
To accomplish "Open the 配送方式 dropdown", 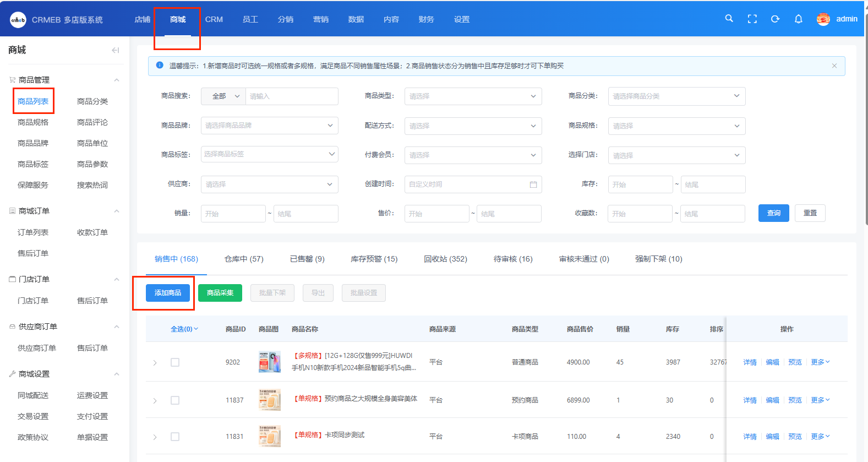I will pyautogui.click(x=473, y=126).
